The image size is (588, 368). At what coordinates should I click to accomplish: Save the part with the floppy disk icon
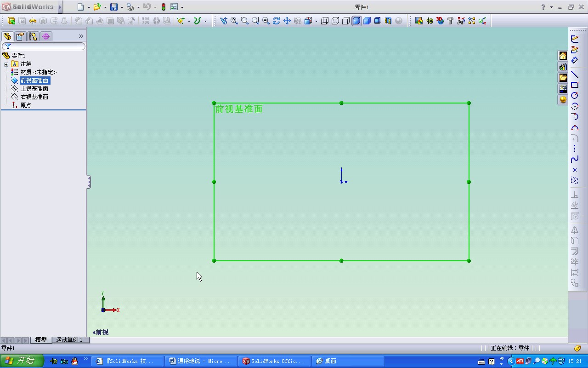click(x=114, y=7)
